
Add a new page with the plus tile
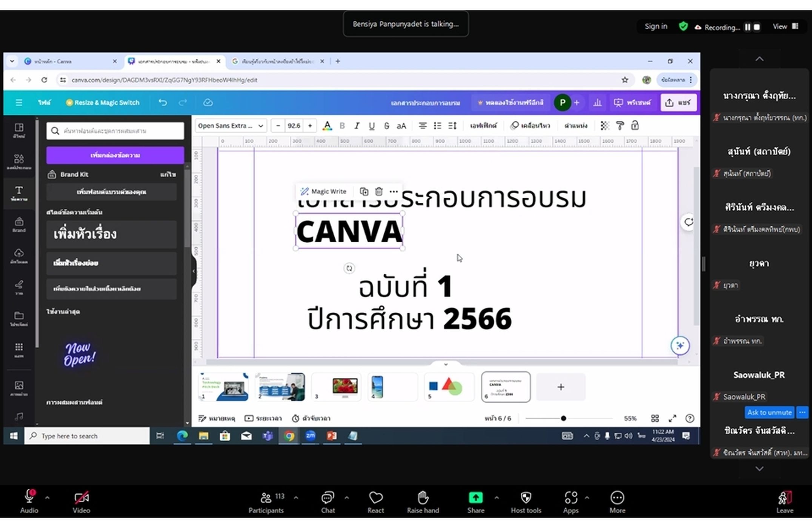[561, 387]
